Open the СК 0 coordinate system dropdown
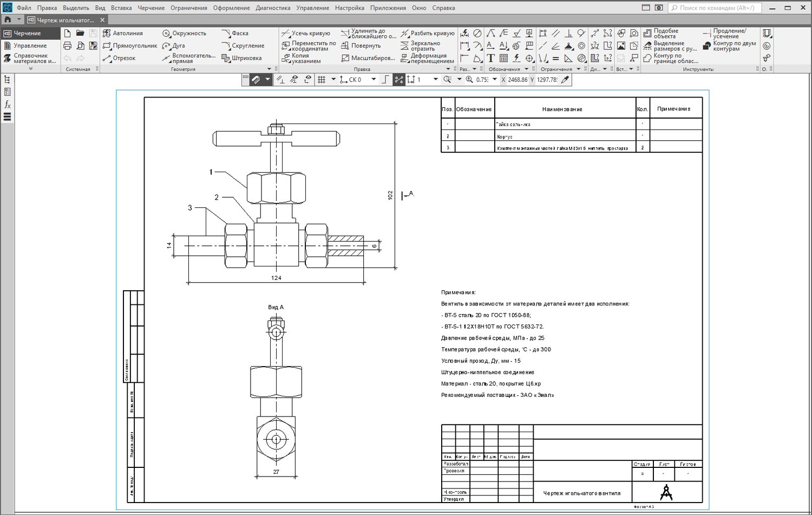 point(374,80)
